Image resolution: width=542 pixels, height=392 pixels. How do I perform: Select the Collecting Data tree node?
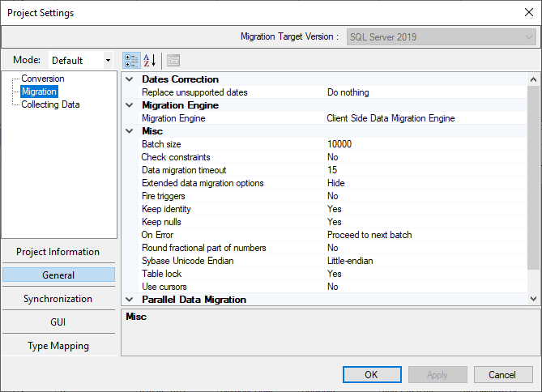50,104
